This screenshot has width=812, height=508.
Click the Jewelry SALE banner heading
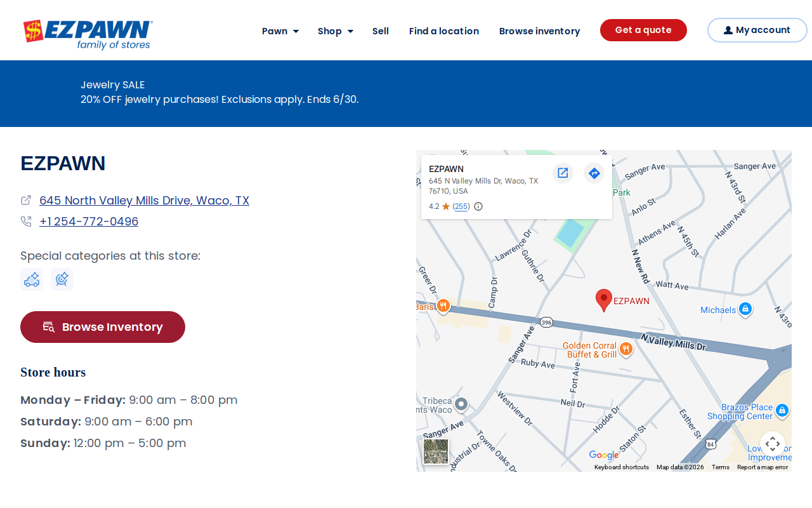click(x=113, y=84)
